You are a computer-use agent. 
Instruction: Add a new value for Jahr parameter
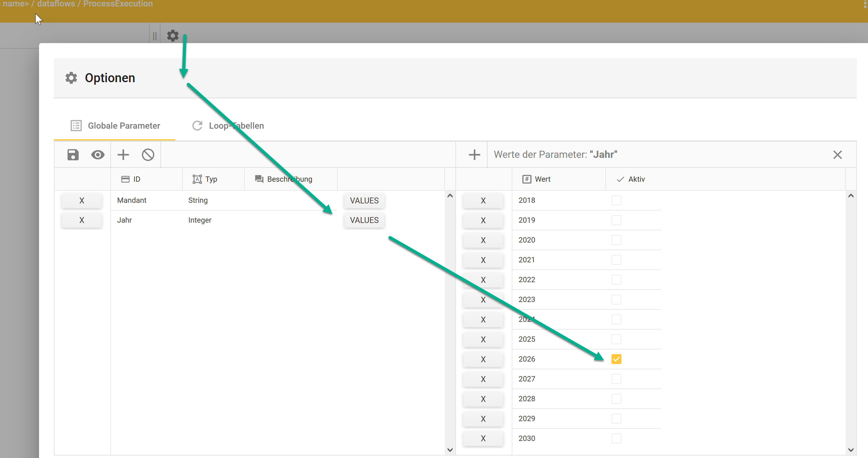point(474,155)
